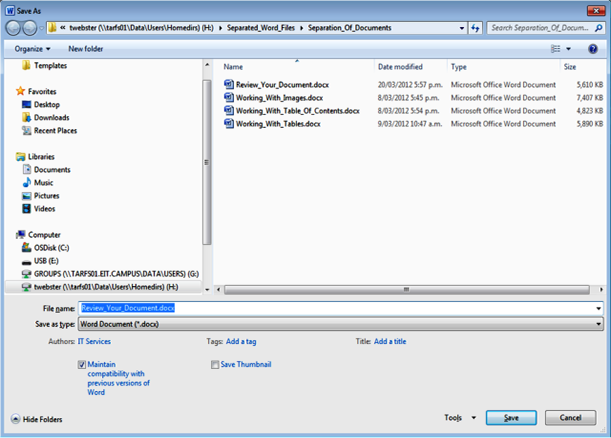Uncheck Maintain compatibility with previous versions
This screenshot has width=611, height=438.
(x=81, y=365)
